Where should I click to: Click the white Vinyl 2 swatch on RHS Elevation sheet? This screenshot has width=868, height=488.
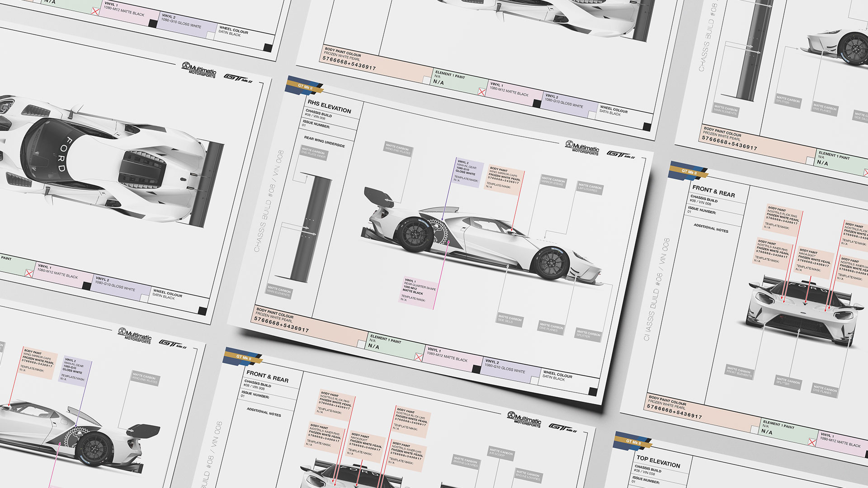534,380
